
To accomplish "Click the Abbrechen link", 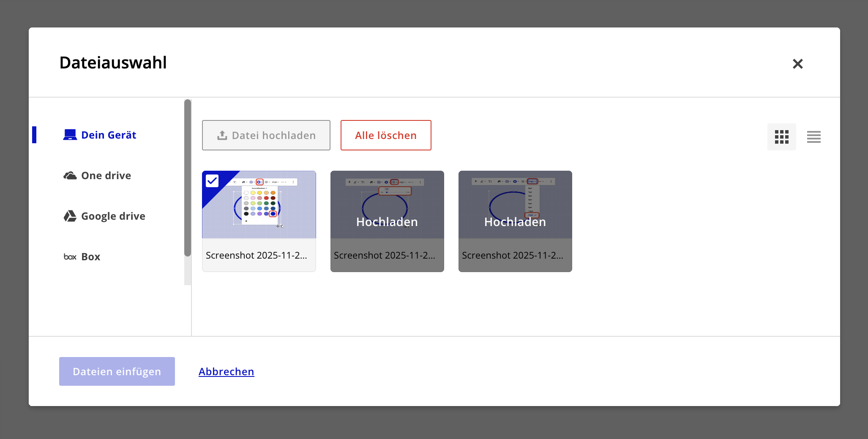I will [x=226, y=371].
